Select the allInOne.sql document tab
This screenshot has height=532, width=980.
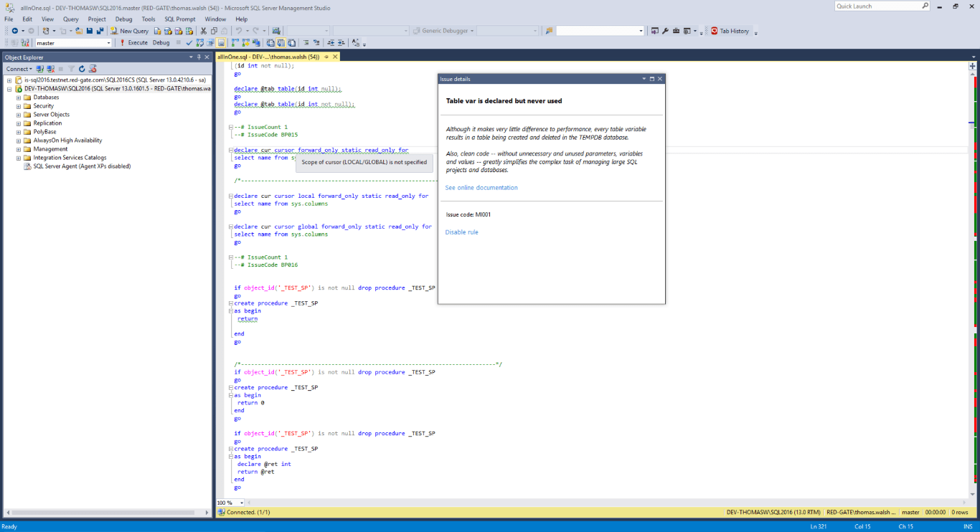[268, 57]
